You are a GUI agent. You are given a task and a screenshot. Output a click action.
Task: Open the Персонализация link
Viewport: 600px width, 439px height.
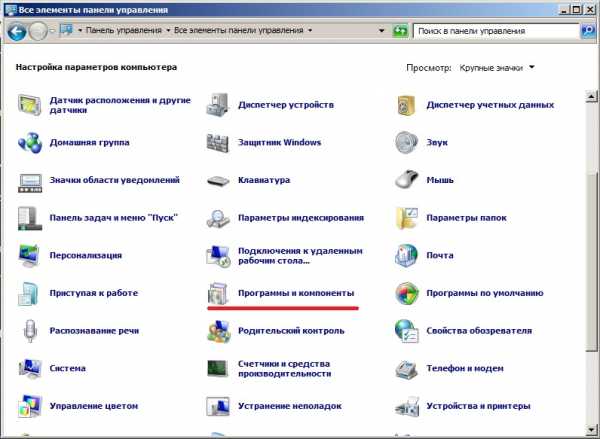pyautogui.click(x=85, y=255)
